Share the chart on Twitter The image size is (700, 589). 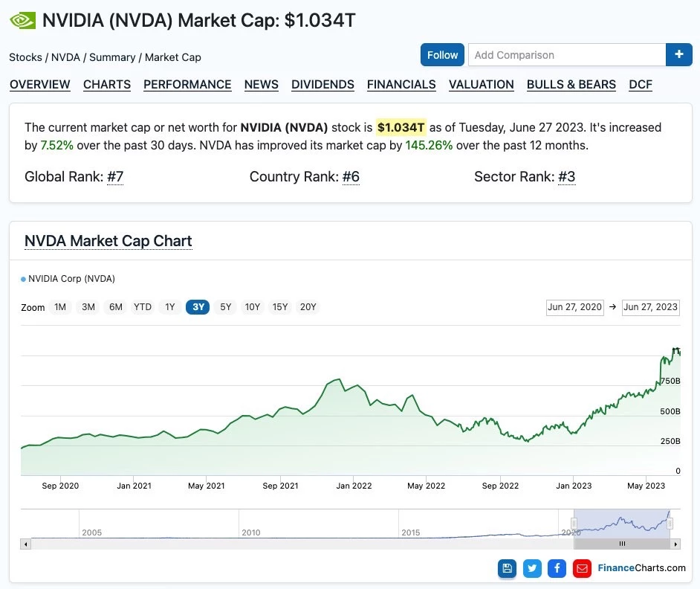click(532, 568)
